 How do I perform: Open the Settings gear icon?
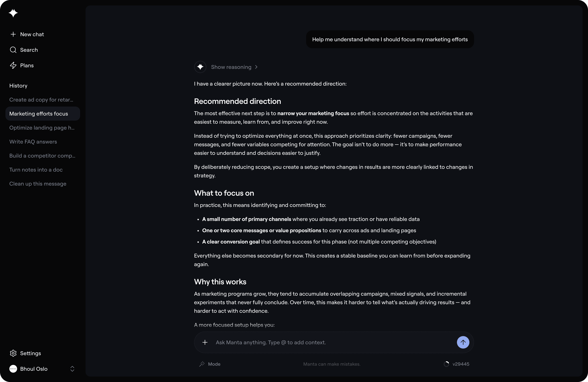pyautogui.click(x=13, y=353)
